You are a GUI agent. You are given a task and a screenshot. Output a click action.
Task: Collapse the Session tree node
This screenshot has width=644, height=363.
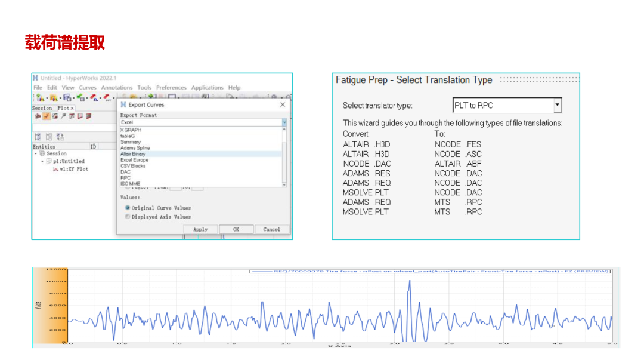(36, 154)
